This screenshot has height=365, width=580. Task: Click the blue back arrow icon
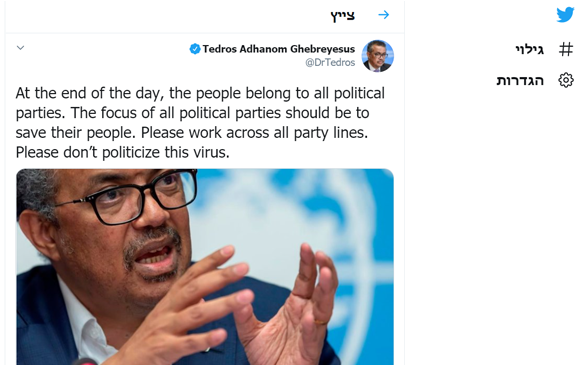point(384,15)
